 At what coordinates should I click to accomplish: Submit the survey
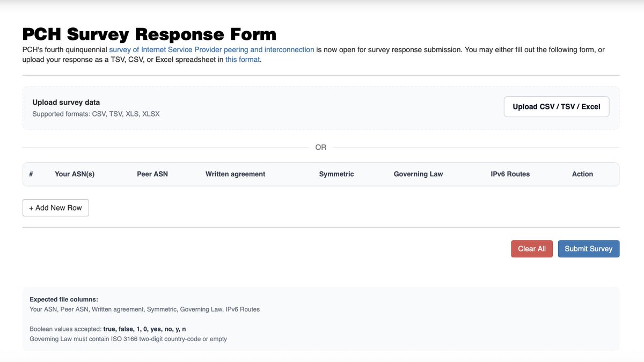click(589, 249)
